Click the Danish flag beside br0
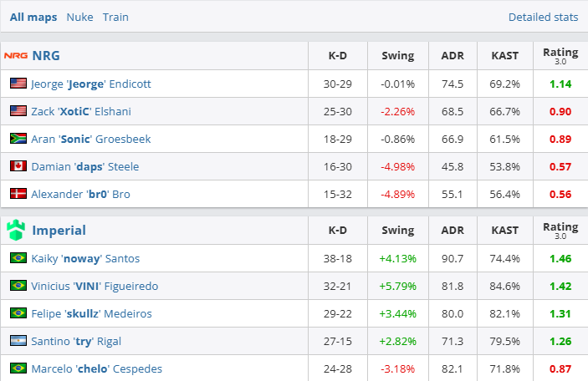Viewport: 588px width, 381px height. (18, 194)
